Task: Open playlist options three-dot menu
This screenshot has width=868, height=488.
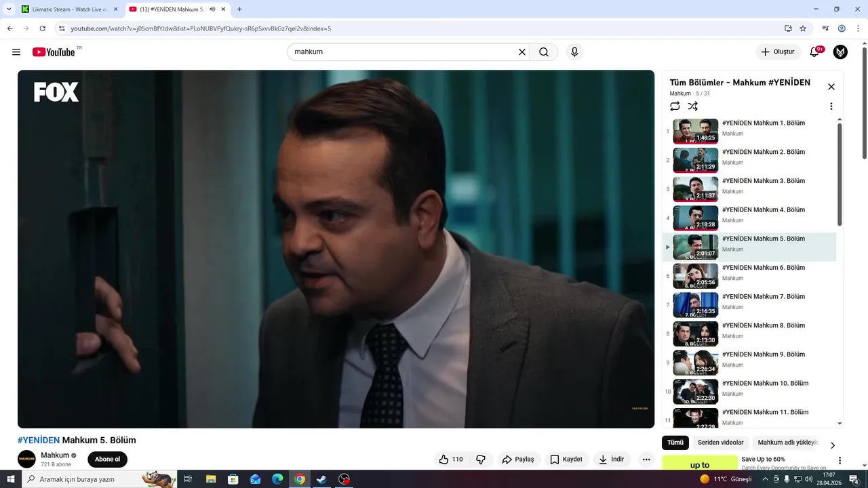Action: 831,106
